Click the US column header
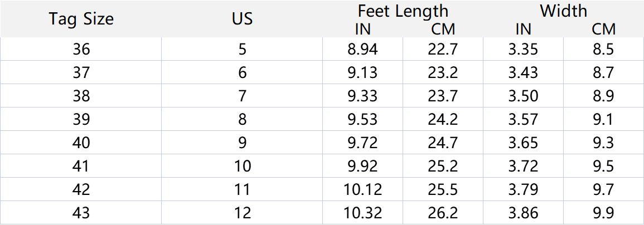 [242, 19]
